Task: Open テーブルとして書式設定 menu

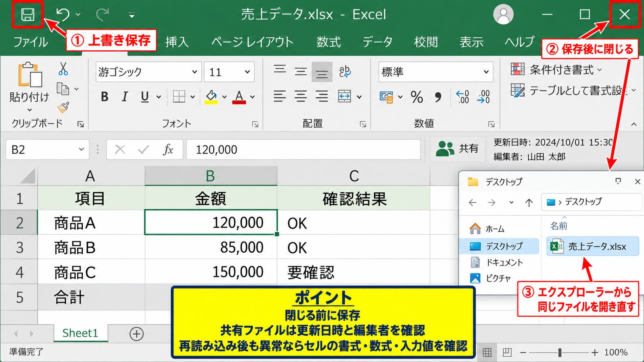Action: tap(573, 91)
